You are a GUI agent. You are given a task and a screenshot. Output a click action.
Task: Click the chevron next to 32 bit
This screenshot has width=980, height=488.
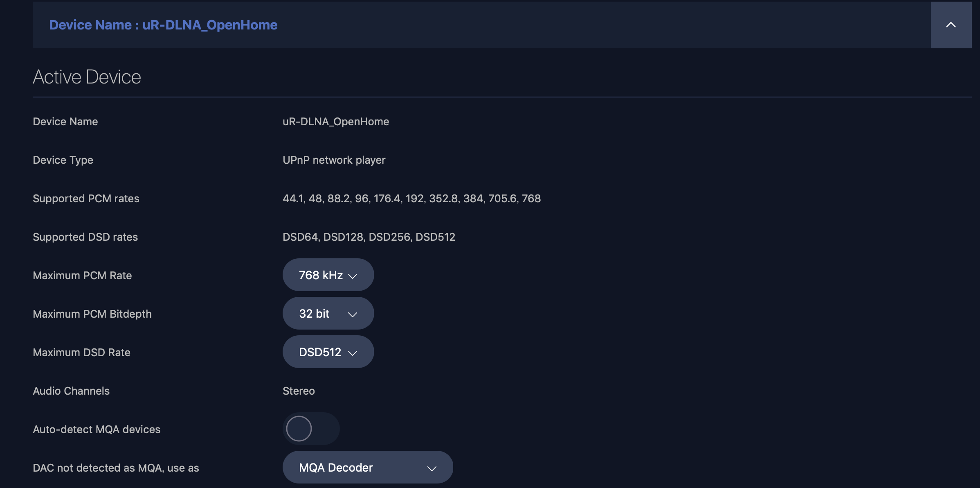point(353,315)
